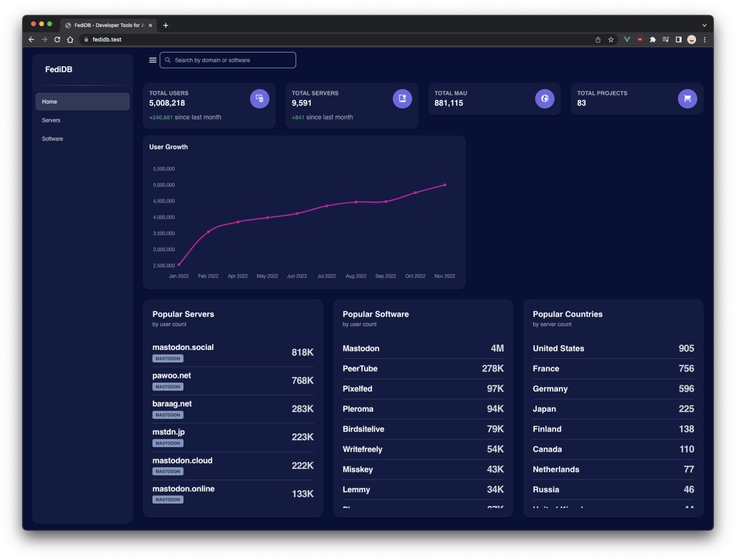This screenshot has height=560, width=736.
Task: Select Writefreely in Popular Software
Action: pyautogui.click(x=423, y=450)
